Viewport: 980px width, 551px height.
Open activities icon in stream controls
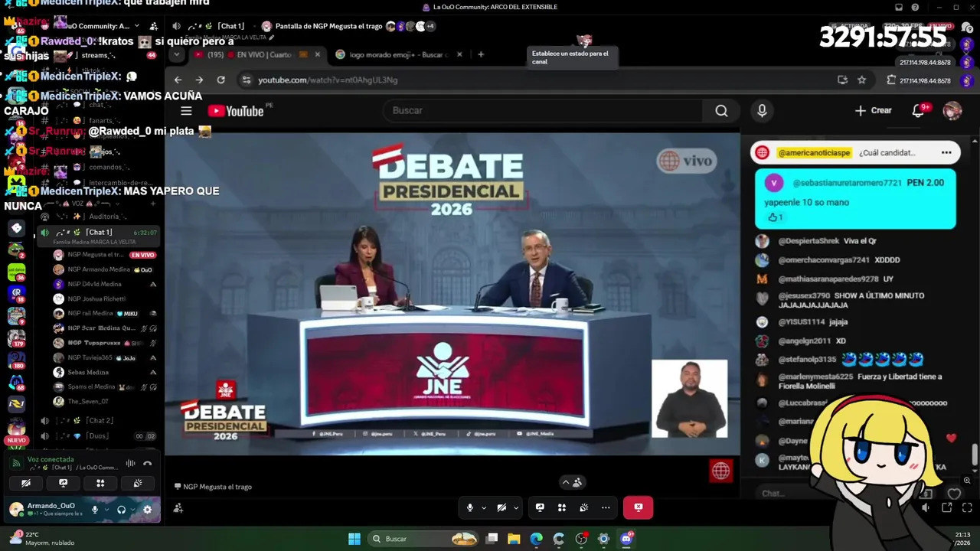point(562,507)
